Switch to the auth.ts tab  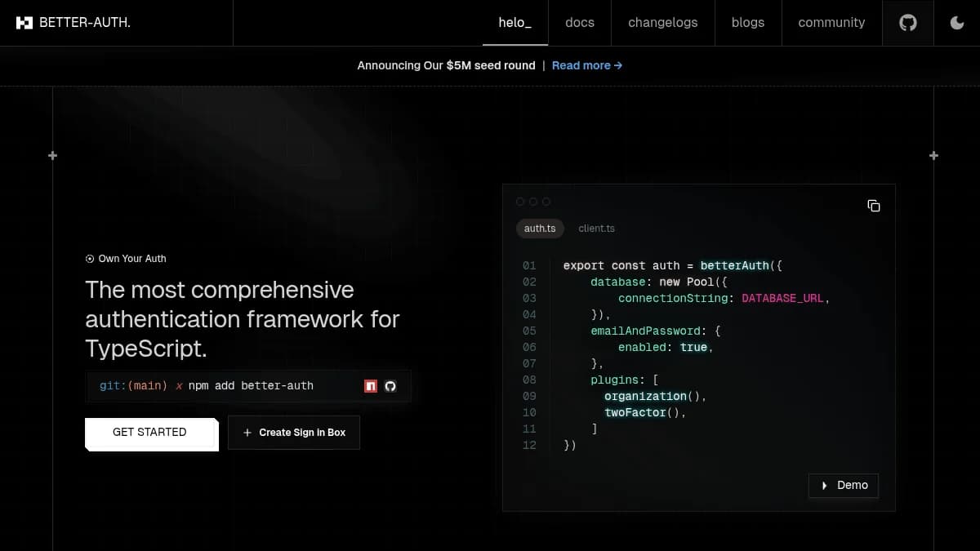coord(540,229)
